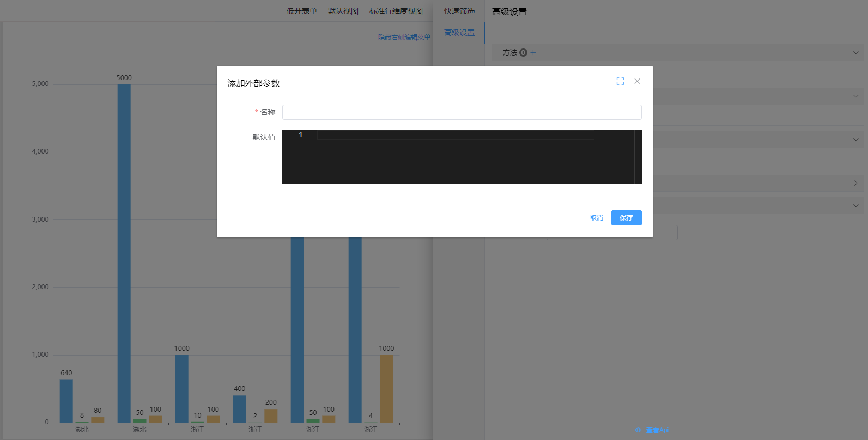Click the plus icon next to 方法
This screenshot has height=440, width=868.
point(533,53)
